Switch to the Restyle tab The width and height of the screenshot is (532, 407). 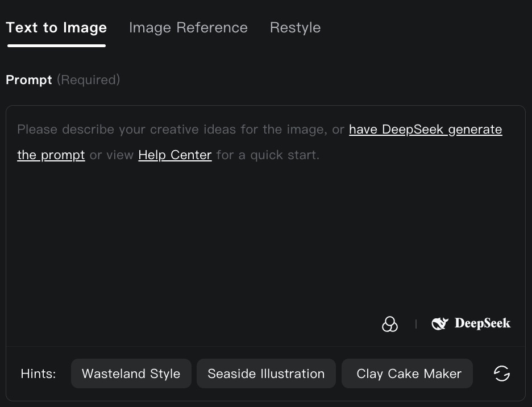click(295, 28)
